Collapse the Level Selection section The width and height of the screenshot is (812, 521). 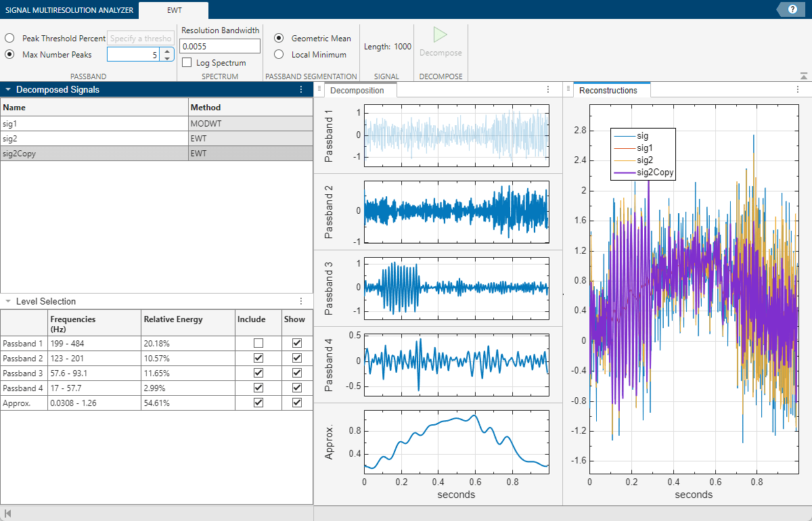coord(7,301)
